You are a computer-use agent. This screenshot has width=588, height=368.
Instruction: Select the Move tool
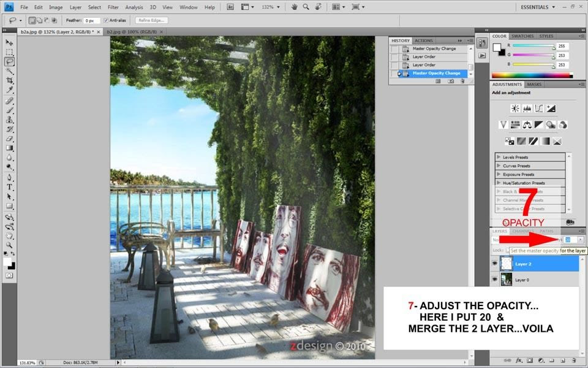9,42
